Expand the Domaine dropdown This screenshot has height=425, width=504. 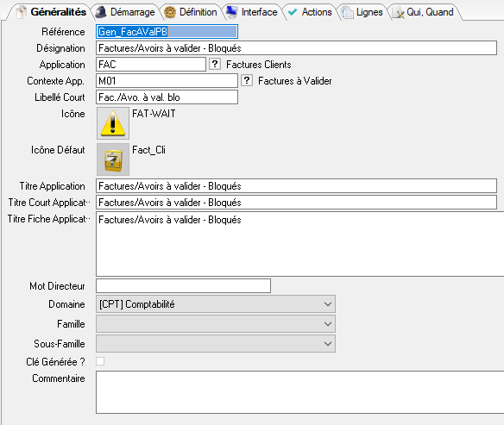click(216, 304)
